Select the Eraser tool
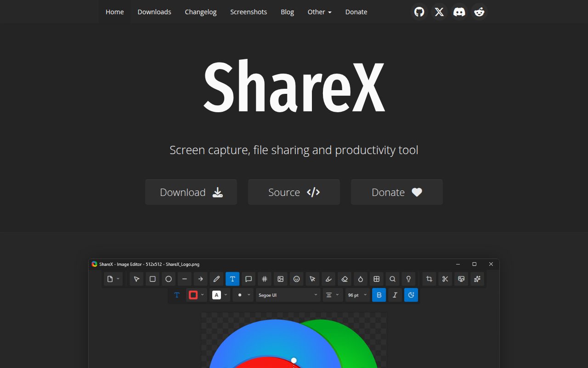This screenshot has height=368, width=588. click(345, 279)
